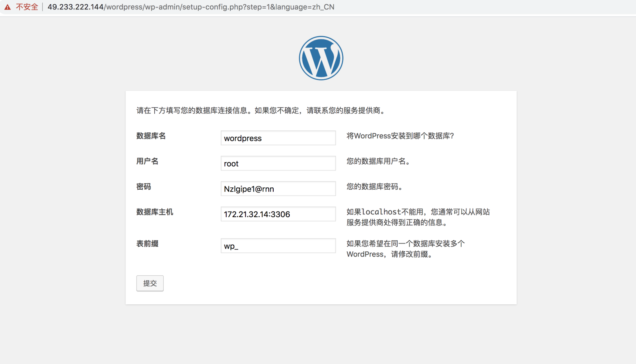The width and height of the screenshot is (636, 364).
Task: Click the database host field 172.21.32.14:3306
Action: coord(278,214)
